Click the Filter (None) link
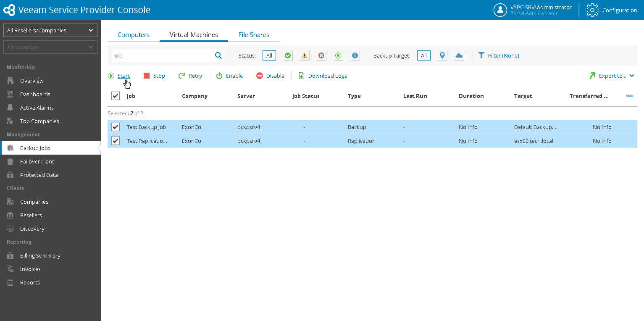This screenshot has height=321, width=644. (503, 55)
